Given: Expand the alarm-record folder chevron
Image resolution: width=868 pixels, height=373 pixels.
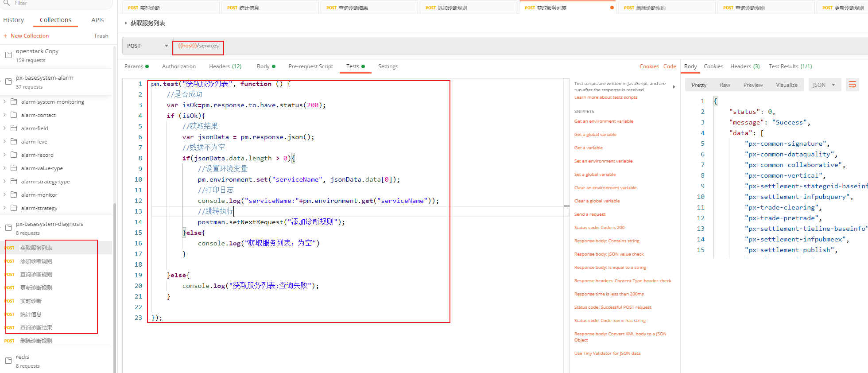Looking at the screenshot, I should [x=4, y=155].
